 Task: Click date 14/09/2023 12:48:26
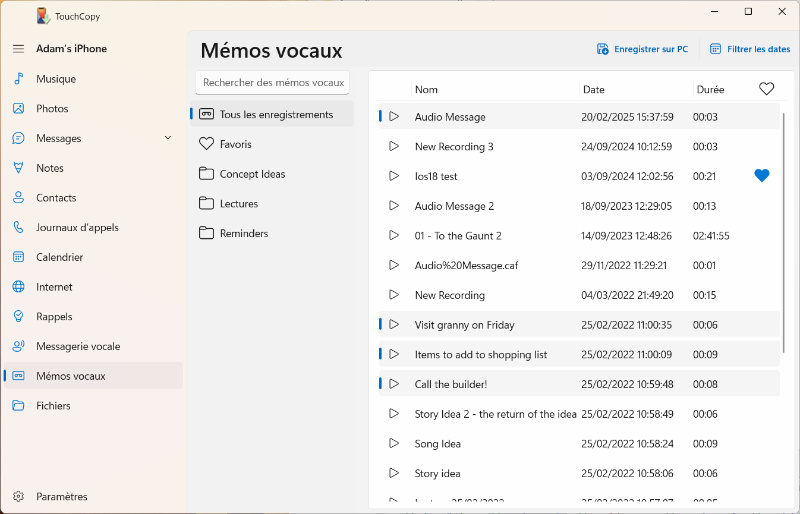point(626,236)
